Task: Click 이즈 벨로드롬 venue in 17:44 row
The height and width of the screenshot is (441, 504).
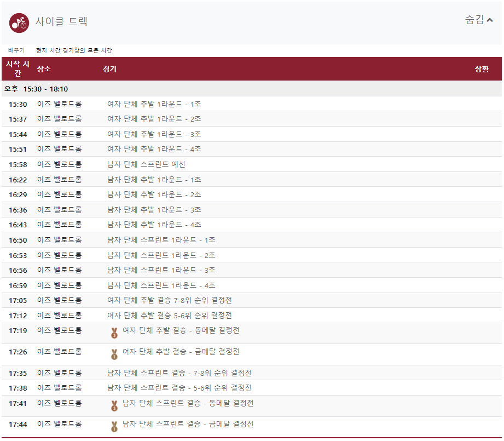Action: pos(59,424)
